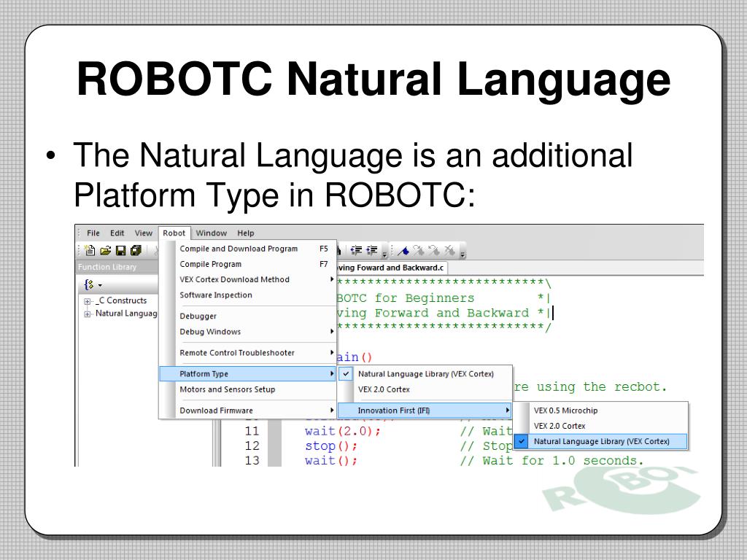
Task: Open the Remote Control Troubleshooter submenu
Action: [x=248, y=353]
